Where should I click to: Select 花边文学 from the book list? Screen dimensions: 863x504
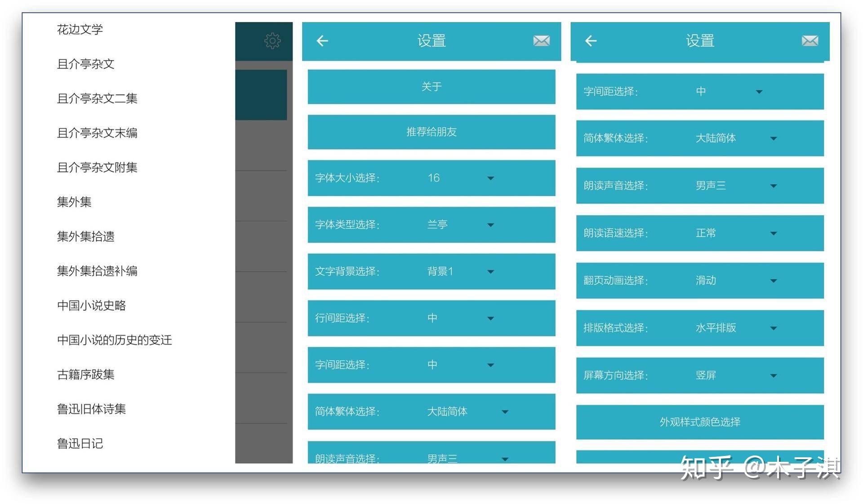tap(80, 30)
